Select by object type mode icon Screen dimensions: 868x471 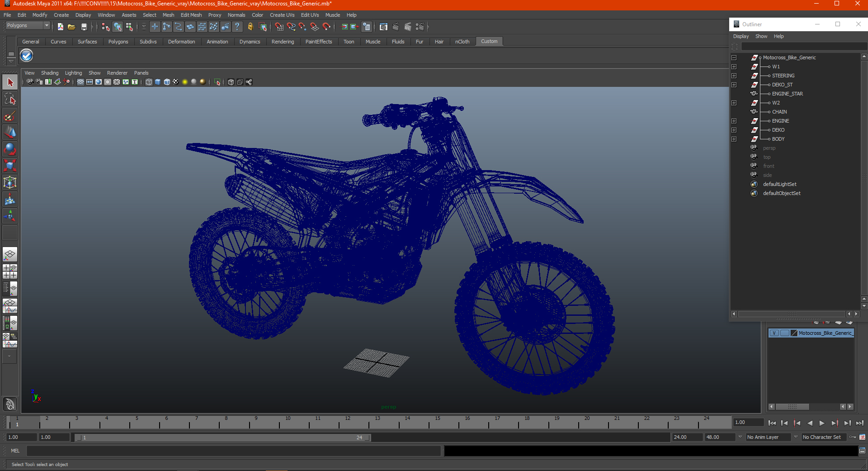coord(118,27)
